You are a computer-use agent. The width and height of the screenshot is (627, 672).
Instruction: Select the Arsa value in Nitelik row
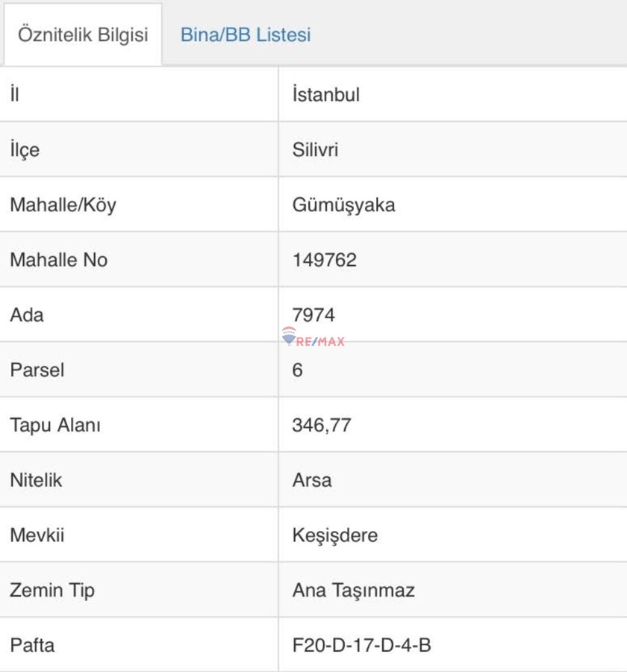(312, 480)
